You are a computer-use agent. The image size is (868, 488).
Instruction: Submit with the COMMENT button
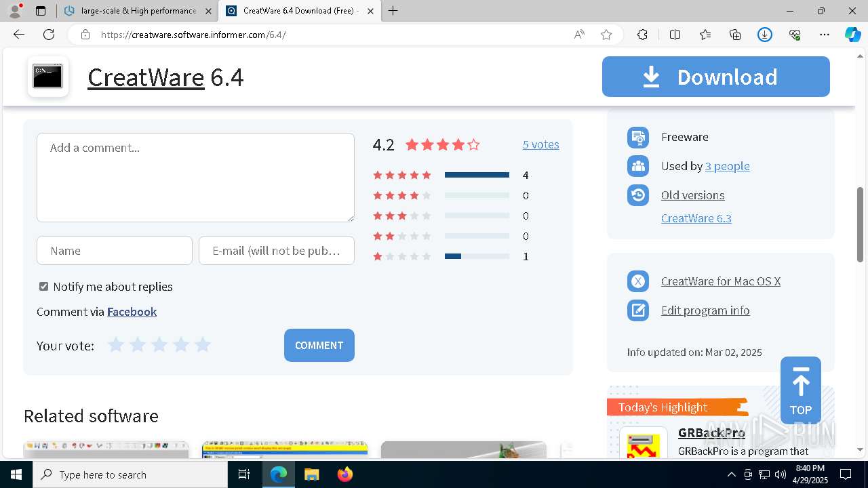[x=319, y=345]
